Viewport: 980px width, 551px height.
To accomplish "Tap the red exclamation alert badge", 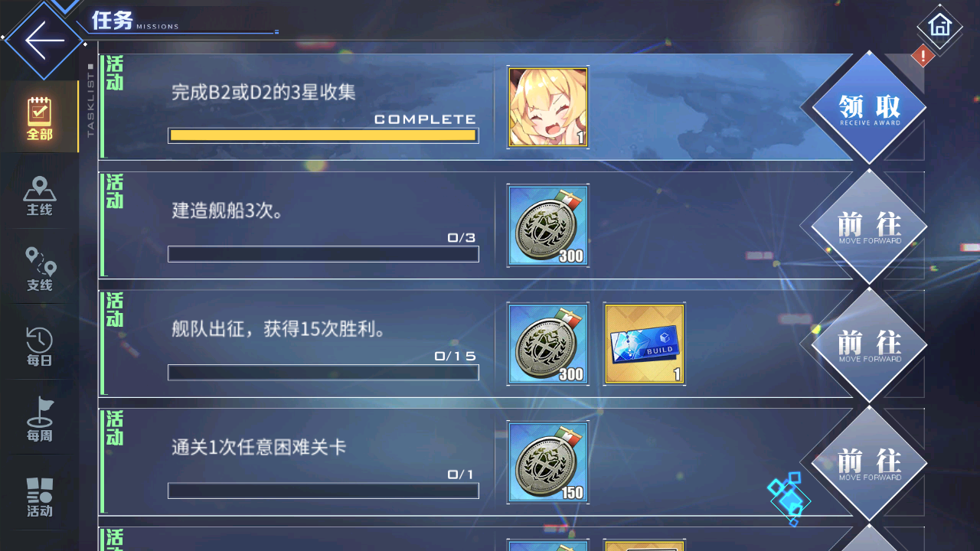I will pyautogui.click(x=923, y=56).
